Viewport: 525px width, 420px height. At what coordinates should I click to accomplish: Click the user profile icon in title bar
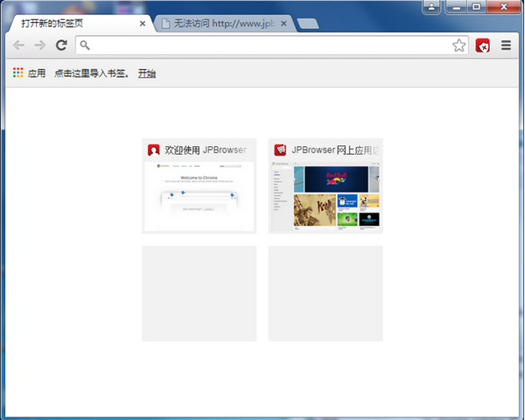click(x=432, y=7)
